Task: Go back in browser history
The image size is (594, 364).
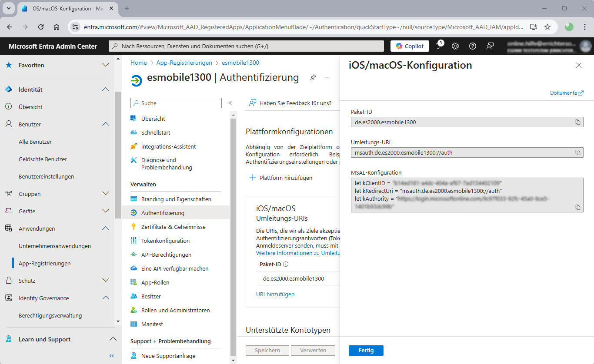Action: (x=10, y=27)
